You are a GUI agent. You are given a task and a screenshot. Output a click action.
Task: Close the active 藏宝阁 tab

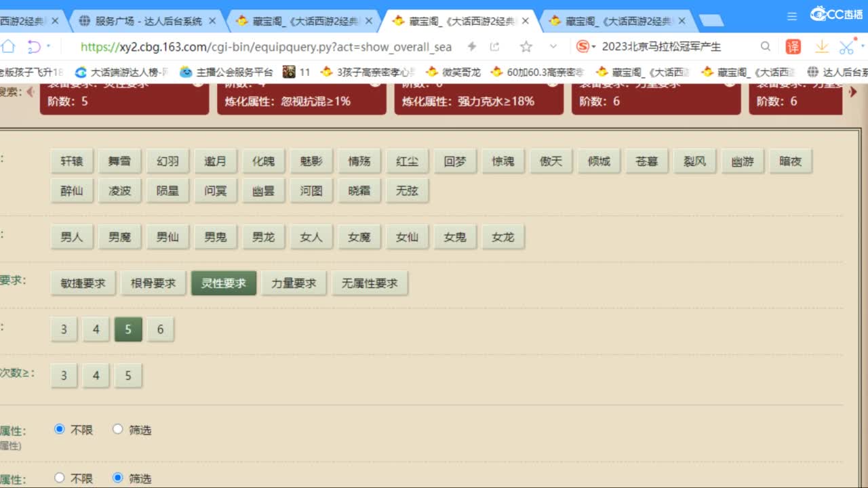(x=526, y=21)
